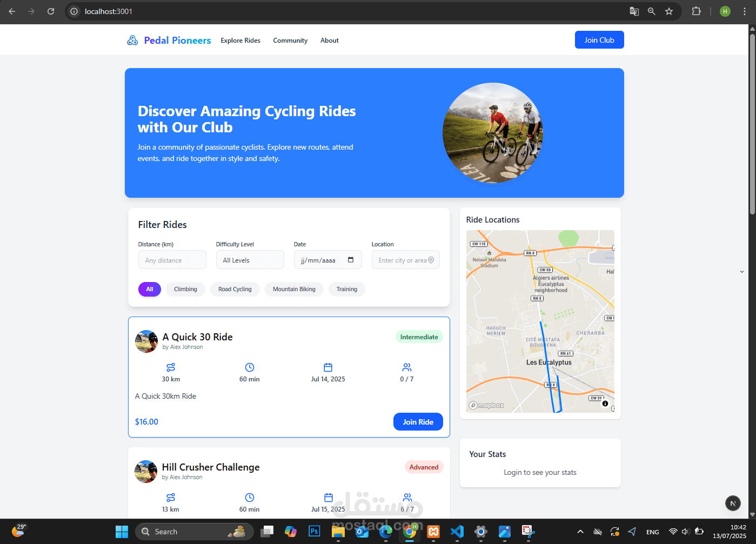
Task: Click the calendar icon next to Jul 14, 2025
Action: coord(328,366)
